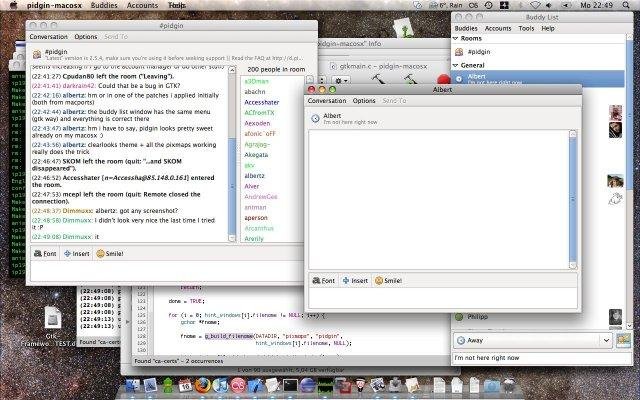Click the Albert message input field
This screenshot has height=400, width=640.
tap(443, 298)
